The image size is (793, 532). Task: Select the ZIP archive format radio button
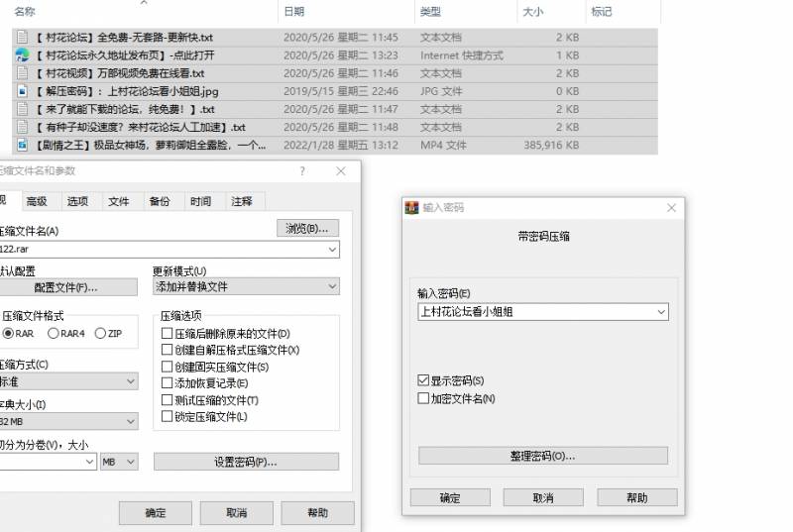(x=100, y=334)
